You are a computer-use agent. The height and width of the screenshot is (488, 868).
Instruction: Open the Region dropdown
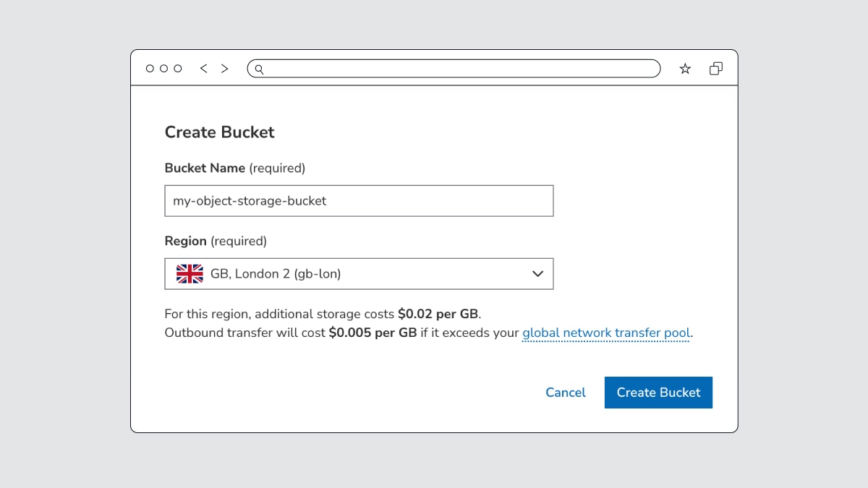[x=359, y=273]
